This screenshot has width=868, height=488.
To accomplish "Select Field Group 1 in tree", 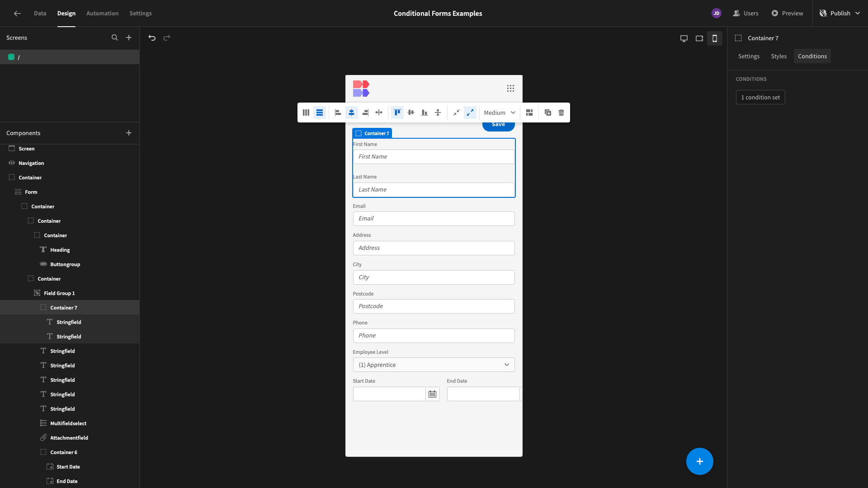I will 59,293.
